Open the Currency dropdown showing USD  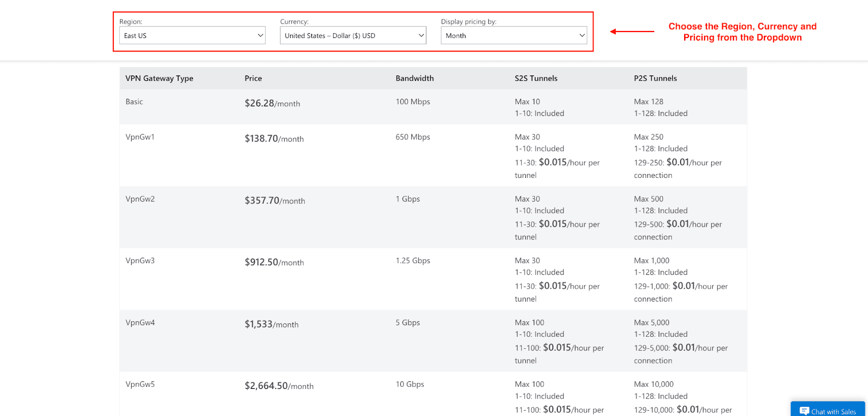pyautogui.click(x=353, y=35)
